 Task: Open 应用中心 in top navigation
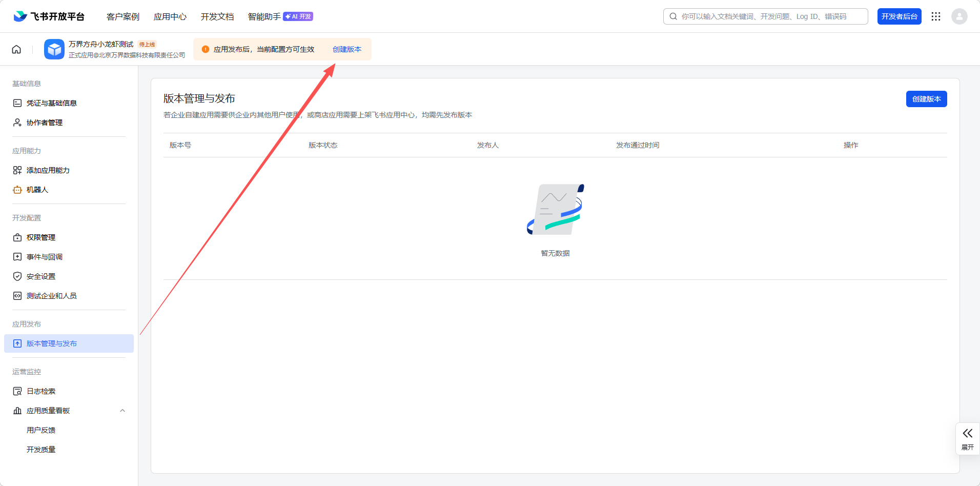170,17
